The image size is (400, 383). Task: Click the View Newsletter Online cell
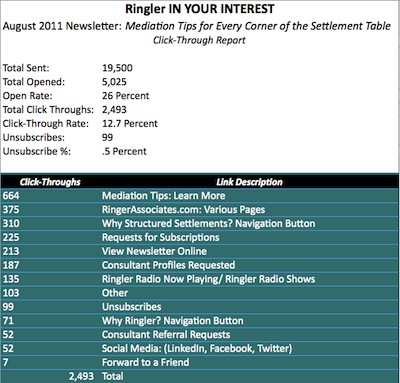coord(154,251)
